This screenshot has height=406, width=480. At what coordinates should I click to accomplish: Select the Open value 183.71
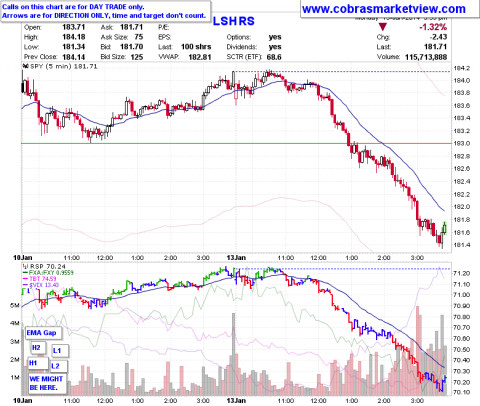pyautogui.click(x=74, y=27)
